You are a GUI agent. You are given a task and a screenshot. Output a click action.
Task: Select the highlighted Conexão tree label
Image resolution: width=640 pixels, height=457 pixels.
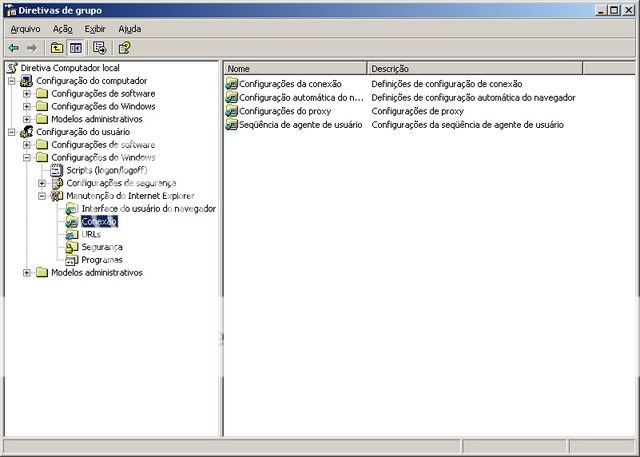[100, 222]
